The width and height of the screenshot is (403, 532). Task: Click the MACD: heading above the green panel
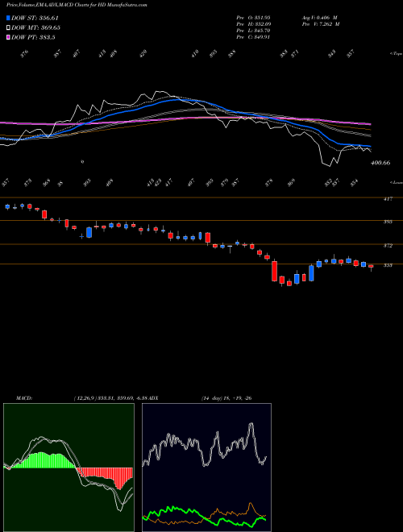point(23,398)
